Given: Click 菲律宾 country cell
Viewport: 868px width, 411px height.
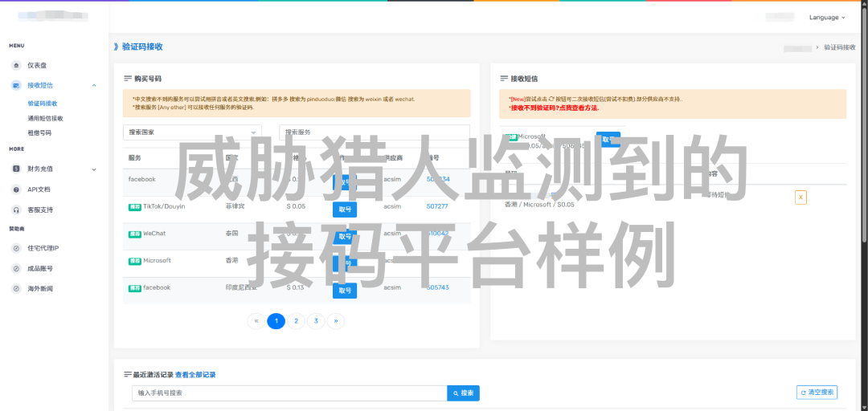Looking at the screenshot, I should click(x=235, y=206).
